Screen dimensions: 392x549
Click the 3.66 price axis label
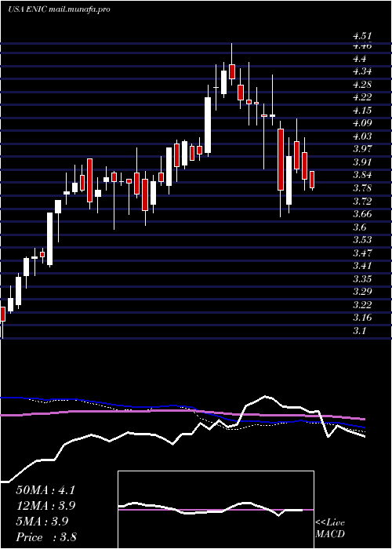(x=362, y=214)
